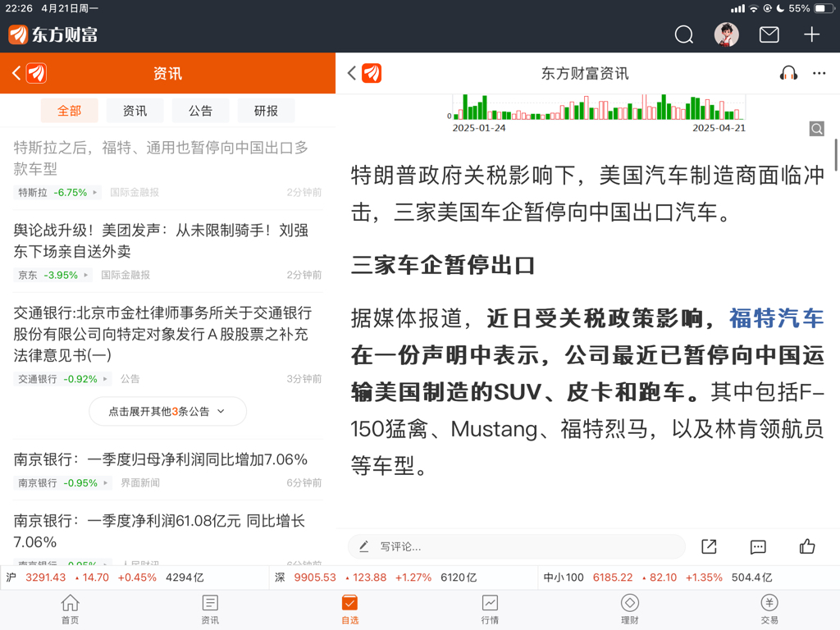Select the 资讯 filter tab
Viewport: 840px width, 630px height.
click(135, 111)
